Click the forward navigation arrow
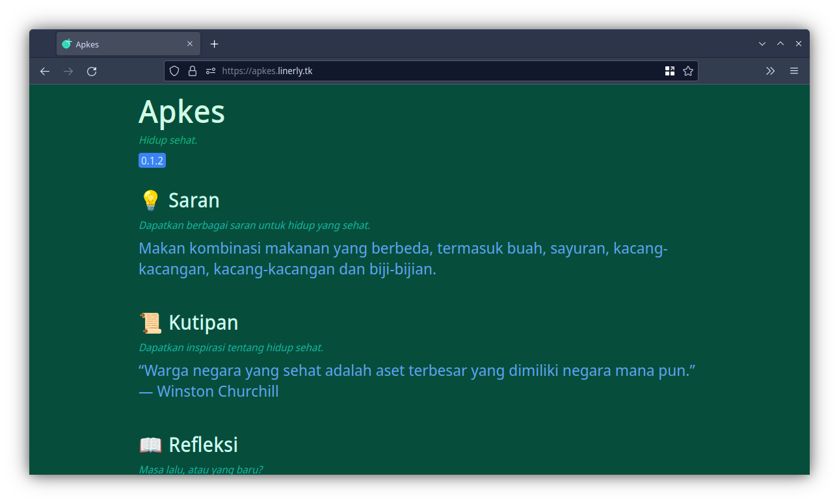839x504 pixels. coord(68,71)
